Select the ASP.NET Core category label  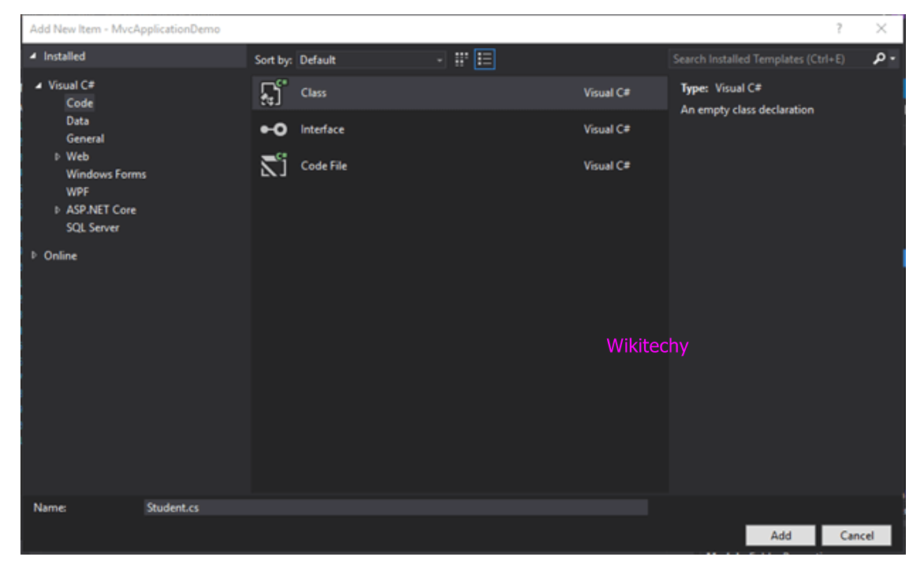click(x=101, y=209)
